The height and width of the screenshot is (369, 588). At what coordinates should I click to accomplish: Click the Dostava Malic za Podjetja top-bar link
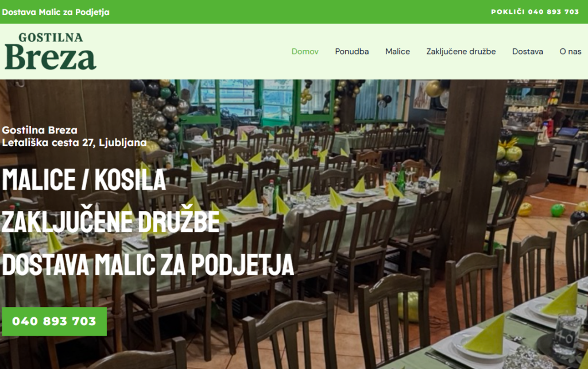pyautogui.click(x=56, y=12)
